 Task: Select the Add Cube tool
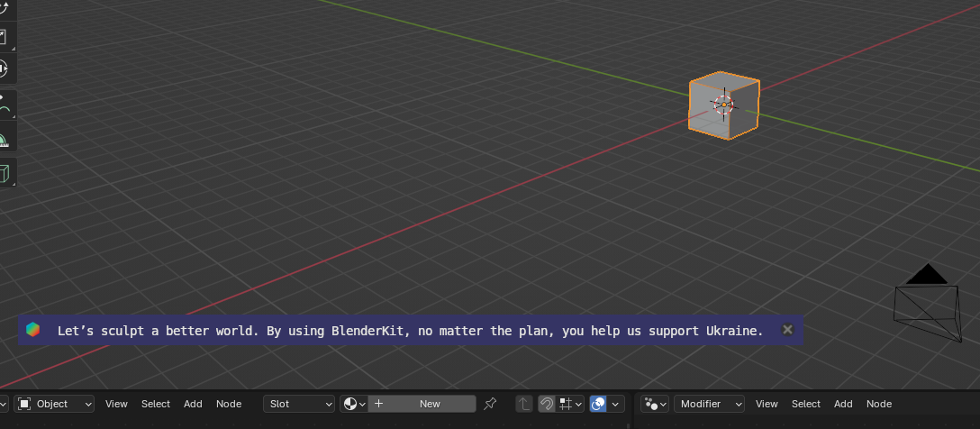pyautogui.click(x=5, y=173)
